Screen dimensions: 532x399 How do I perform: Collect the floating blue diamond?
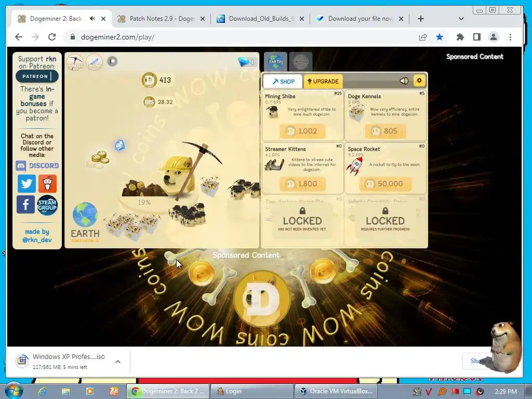(x=120, y=145)
